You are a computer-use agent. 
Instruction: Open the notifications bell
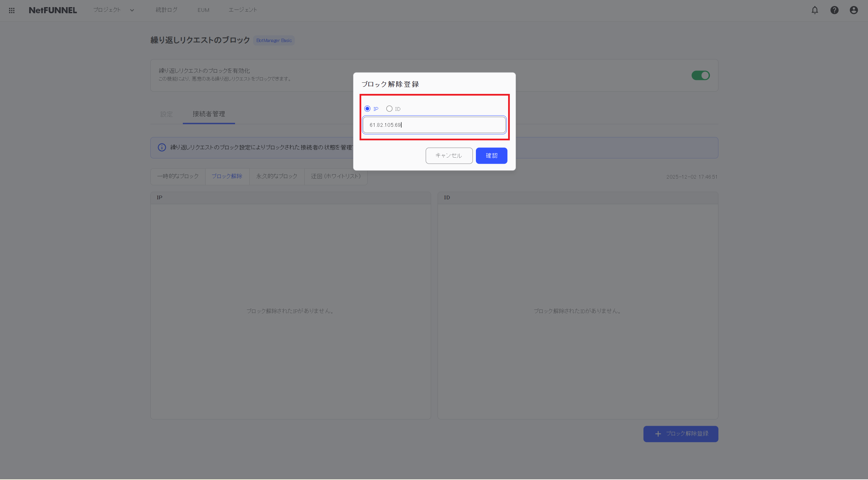[x=814, y=10]
